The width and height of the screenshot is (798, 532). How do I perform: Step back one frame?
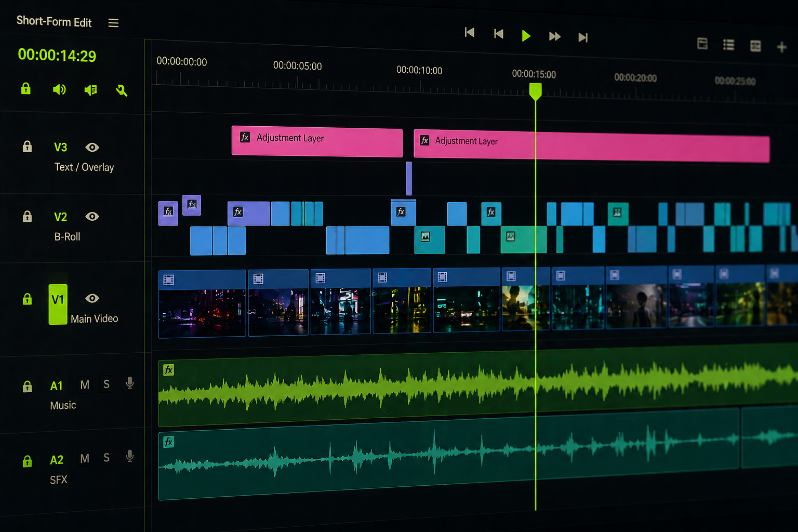[x=499, y=34]
